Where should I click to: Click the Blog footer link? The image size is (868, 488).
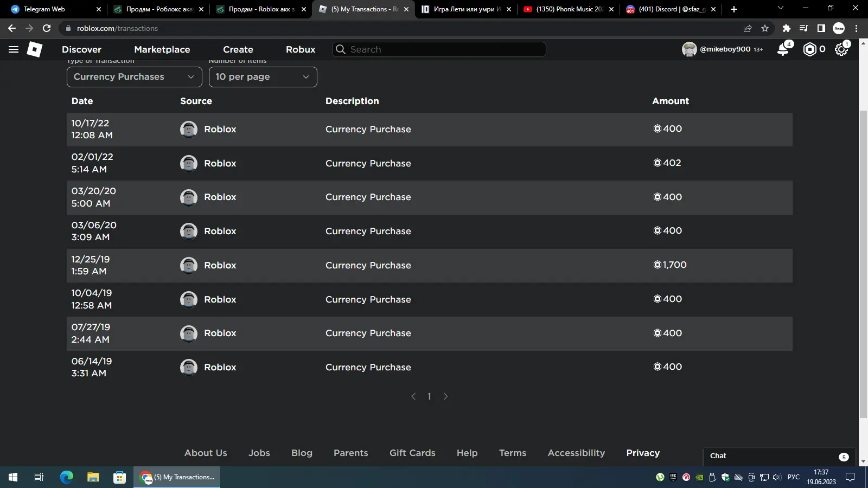pos(302,453)
